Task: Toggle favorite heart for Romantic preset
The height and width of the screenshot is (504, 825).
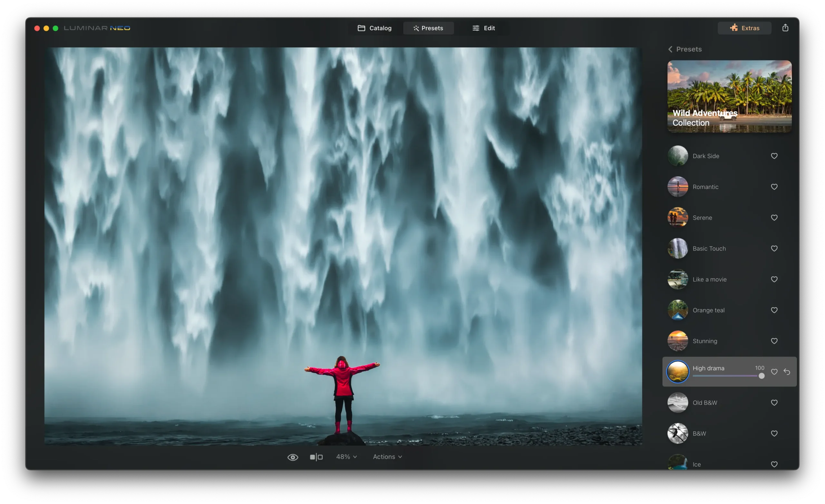Action: 774,187
